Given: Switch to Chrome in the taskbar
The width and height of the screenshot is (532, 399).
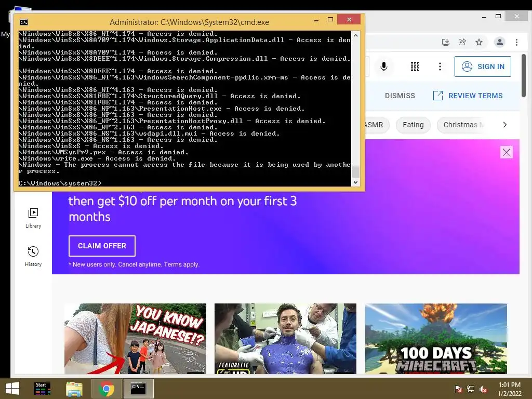Looking at the screenshot, I should pos(106,389).
